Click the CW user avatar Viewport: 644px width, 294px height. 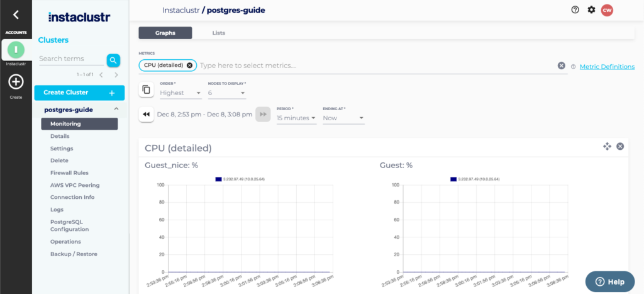coord(607,9)
